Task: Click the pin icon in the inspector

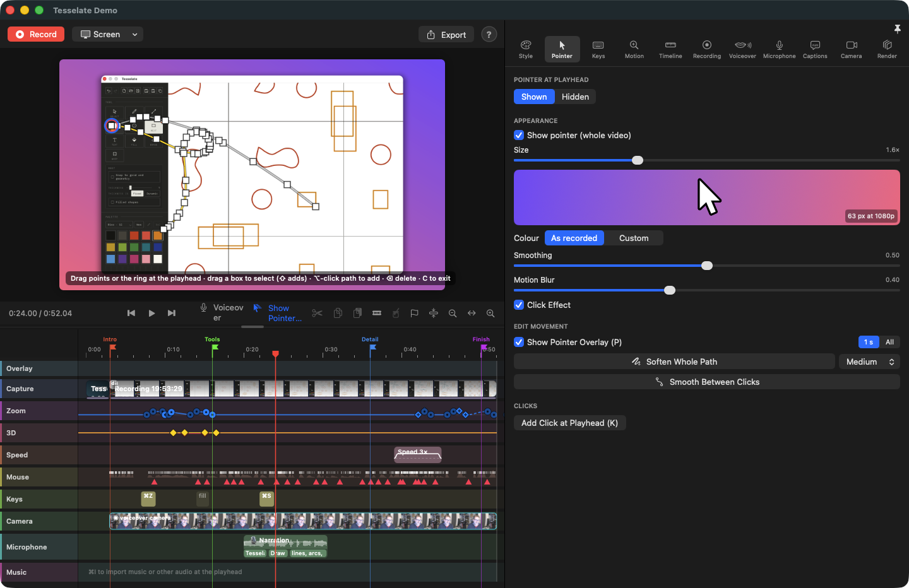Action: (897, 28)
